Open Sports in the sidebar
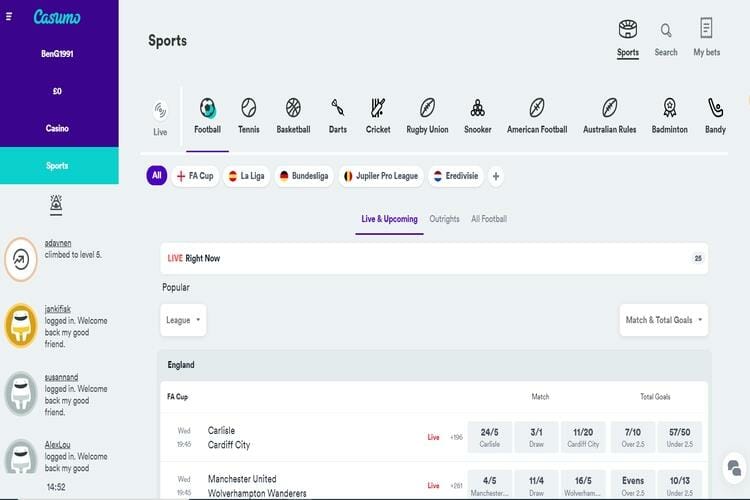 57,166
